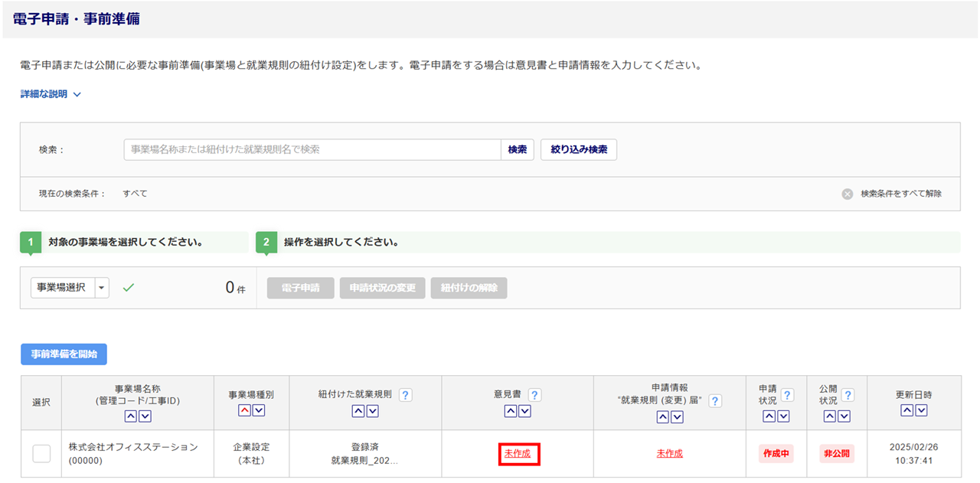Sort 更新日時 column descending

(x=921, y=410)
